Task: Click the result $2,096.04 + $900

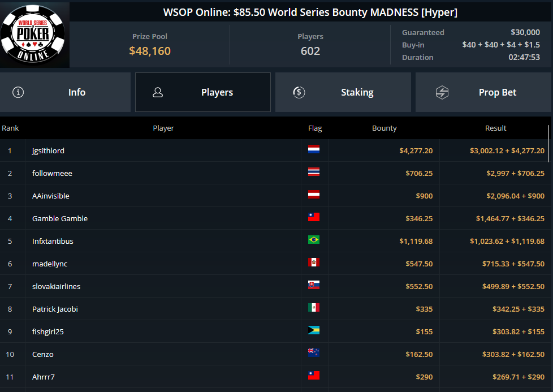Action: tap(515, 196)
